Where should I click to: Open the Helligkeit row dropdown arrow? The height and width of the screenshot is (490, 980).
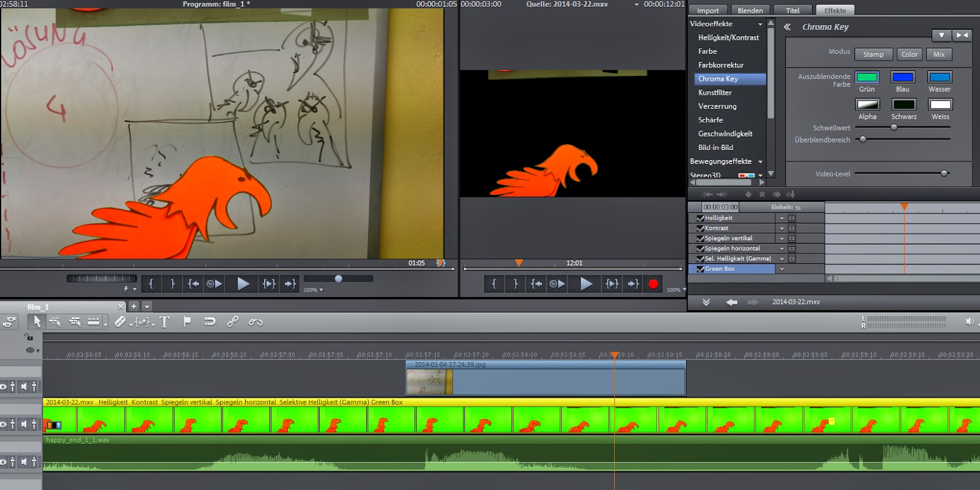coord(782,218)
